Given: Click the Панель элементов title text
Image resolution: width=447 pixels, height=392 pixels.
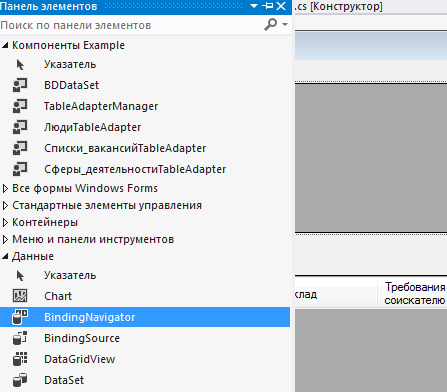Looking at the screenshot, I should (49, 6).
